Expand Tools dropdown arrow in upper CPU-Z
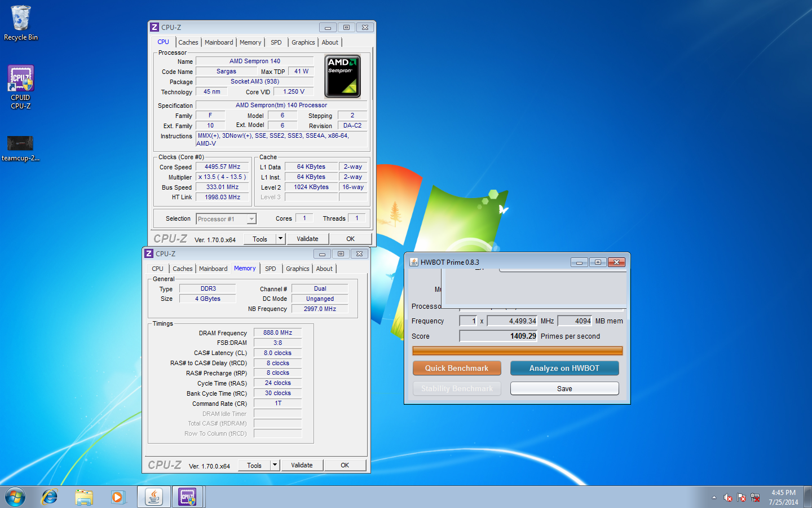Screen dimensions: 812x508 (280, 239)
